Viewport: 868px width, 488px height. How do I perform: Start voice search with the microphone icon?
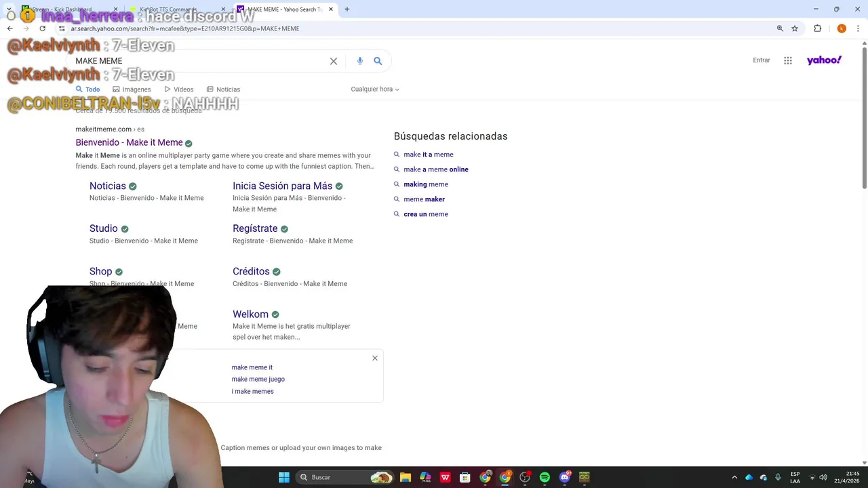(x=360, y=61)
